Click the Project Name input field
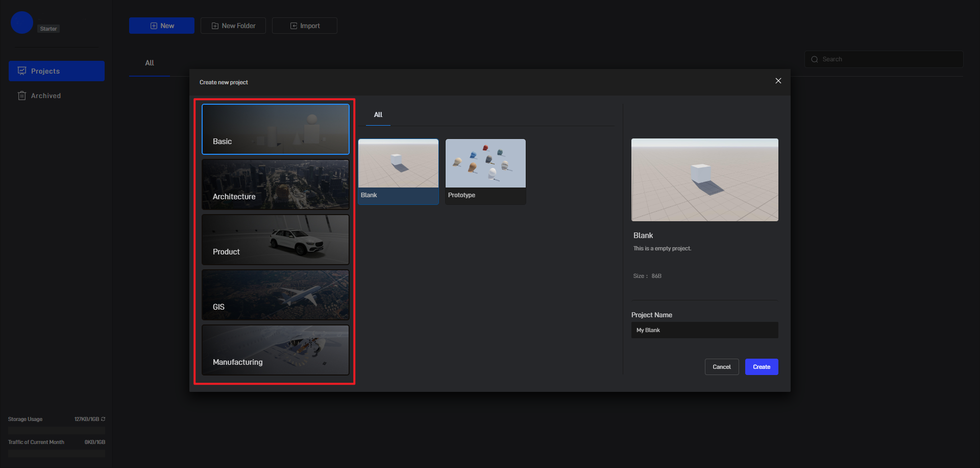980x468 pixels. pyautogui.click(x=705, y=330)
